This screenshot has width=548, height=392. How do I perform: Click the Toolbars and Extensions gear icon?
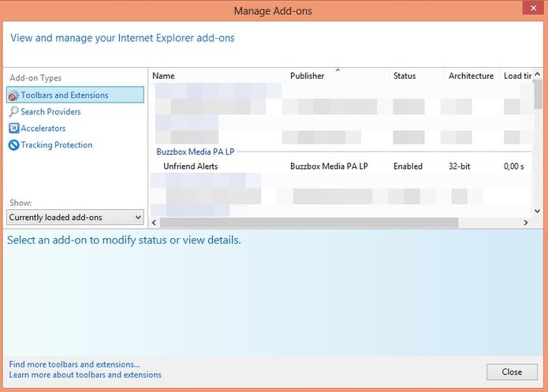[x=14, y=96]
